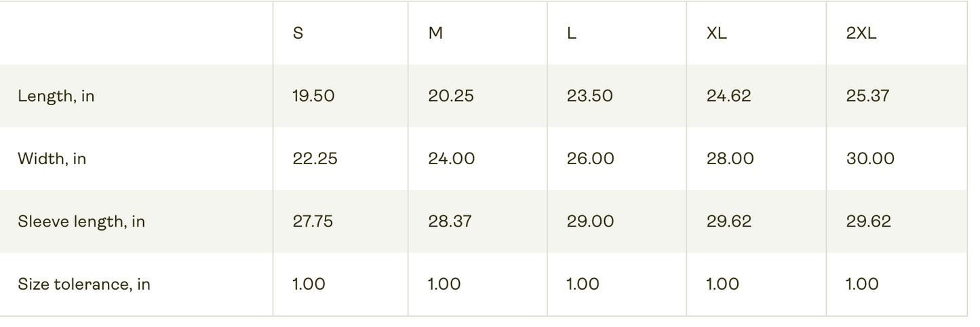Select the XL size column header
Image resolution: width=980 pixels, height=327 pixels.
coord(716,33)
